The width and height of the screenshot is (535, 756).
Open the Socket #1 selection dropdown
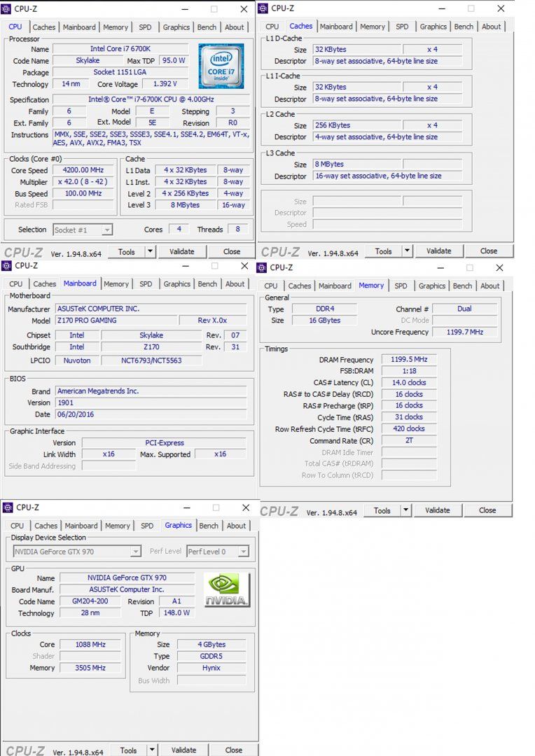pos(107,230)
